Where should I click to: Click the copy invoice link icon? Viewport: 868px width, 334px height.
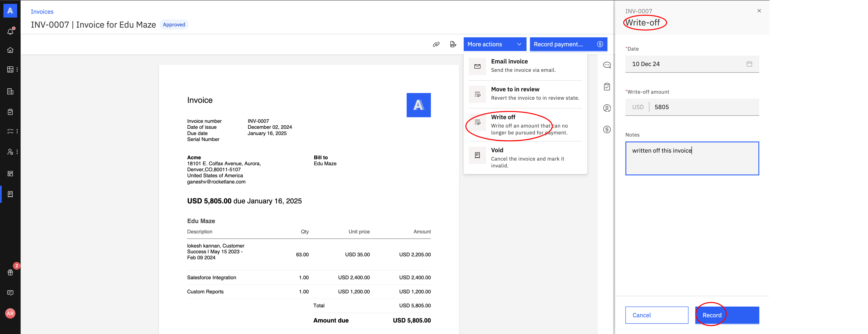pos(436,44)
